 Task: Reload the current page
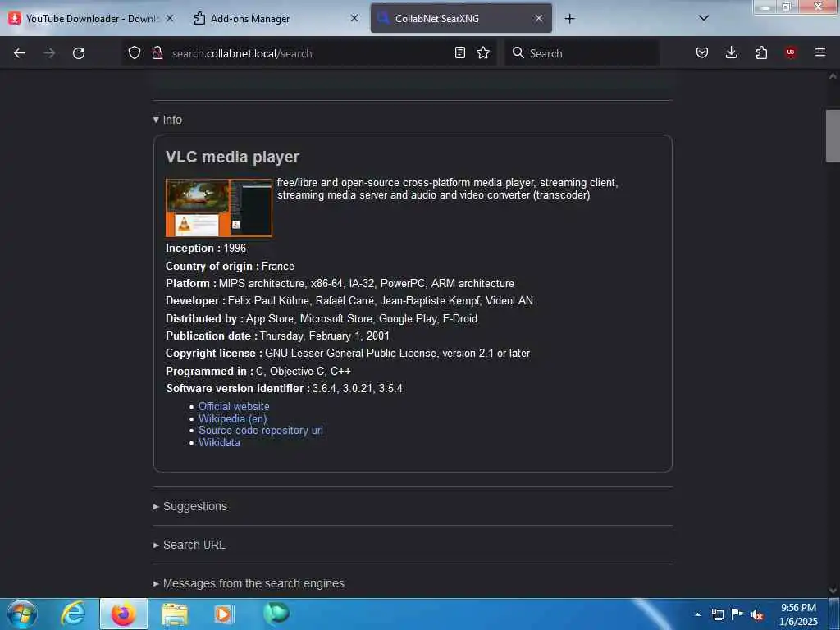(x=79, y=53)
